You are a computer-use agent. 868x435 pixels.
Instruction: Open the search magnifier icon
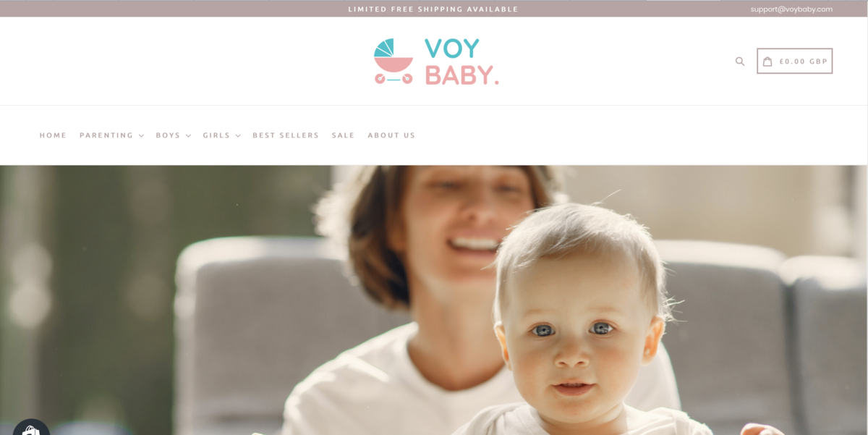[x=740, y=62]
